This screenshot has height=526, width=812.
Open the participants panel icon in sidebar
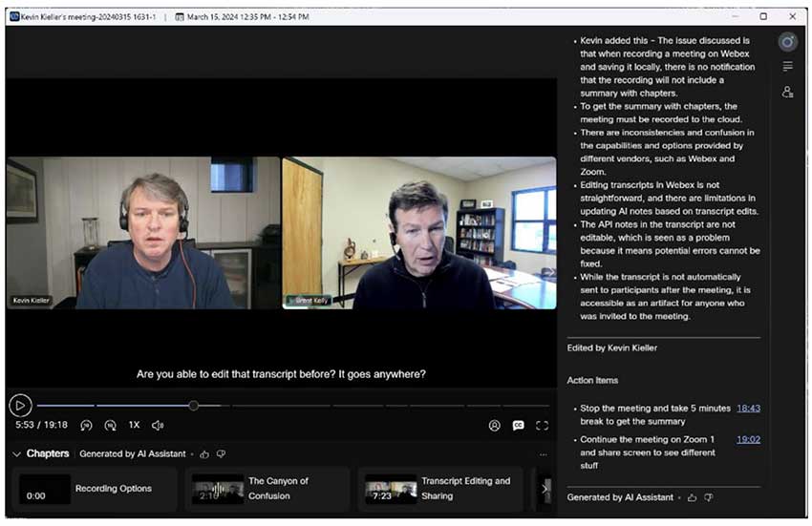click(x=787, y=92)
